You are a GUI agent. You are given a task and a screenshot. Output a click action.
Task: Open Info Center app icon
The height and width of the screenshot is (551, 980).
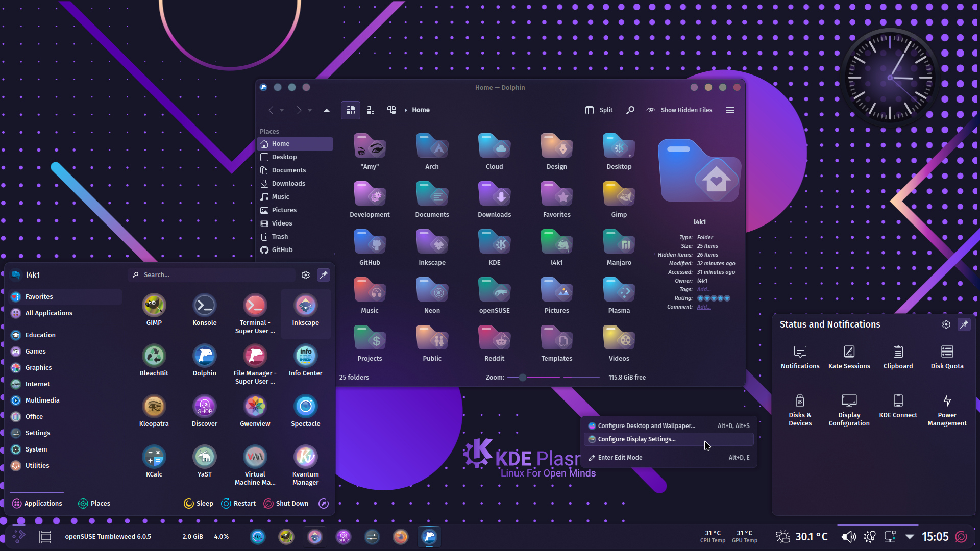pos(306,361)
